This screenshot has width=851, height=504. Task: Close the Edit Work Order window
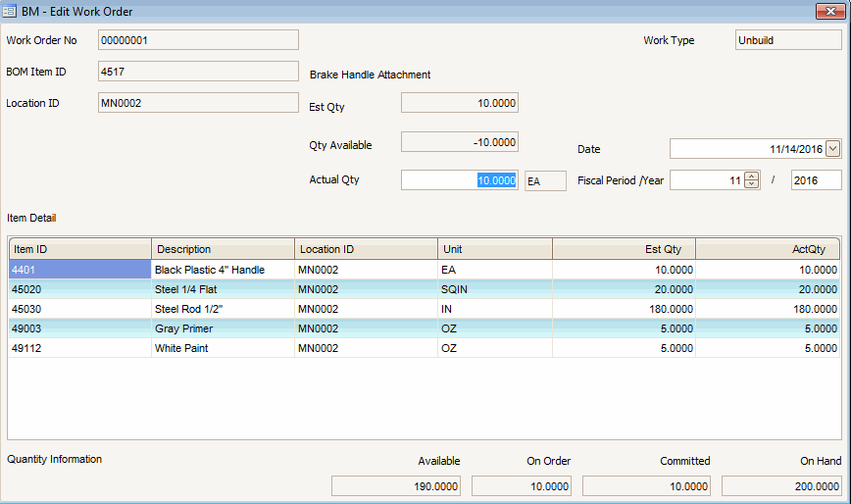(829, 11)
